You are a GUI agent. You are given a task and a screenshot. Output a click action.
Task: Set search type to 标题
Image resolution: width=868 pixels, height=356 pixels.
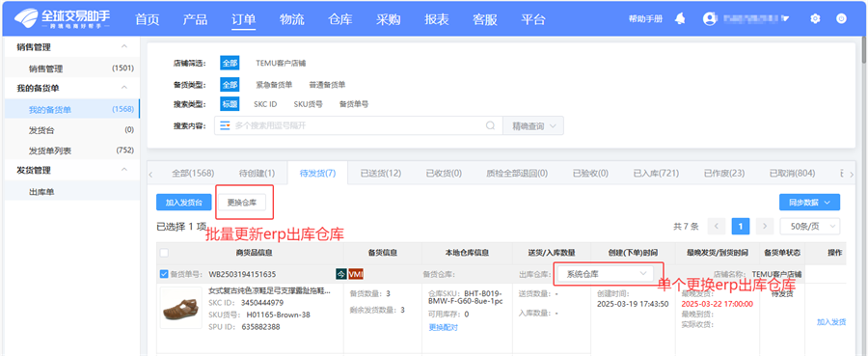(x=230, y=103)
